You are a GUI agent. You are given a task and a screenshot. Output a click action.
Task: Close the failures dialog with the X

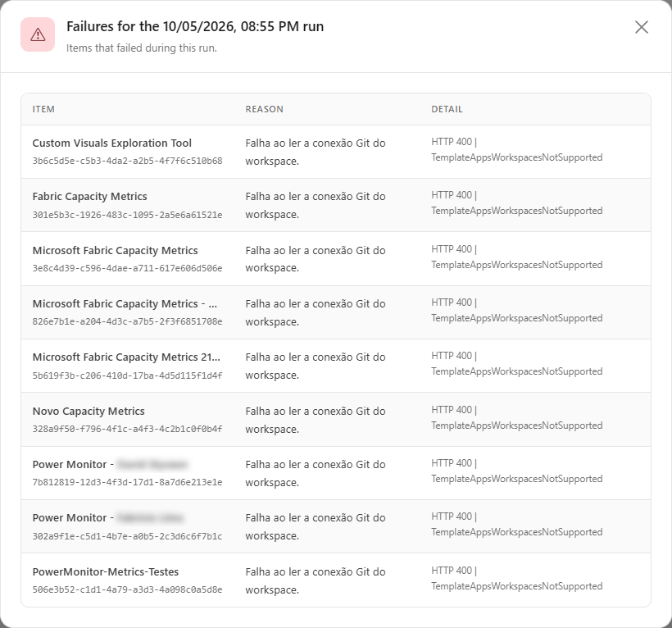pos(641,27)
